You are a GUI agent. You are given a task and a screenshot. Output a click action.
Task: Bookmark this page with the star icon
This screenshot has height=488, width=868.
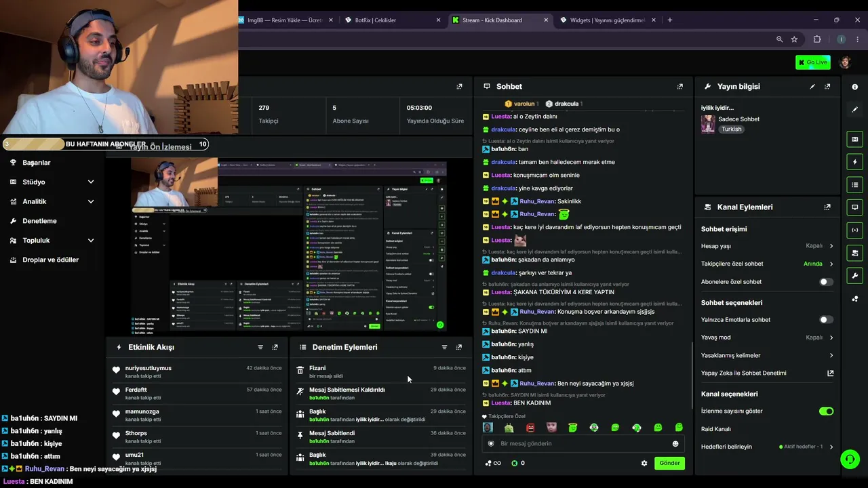pyautogui.click(x=794, y=39)
